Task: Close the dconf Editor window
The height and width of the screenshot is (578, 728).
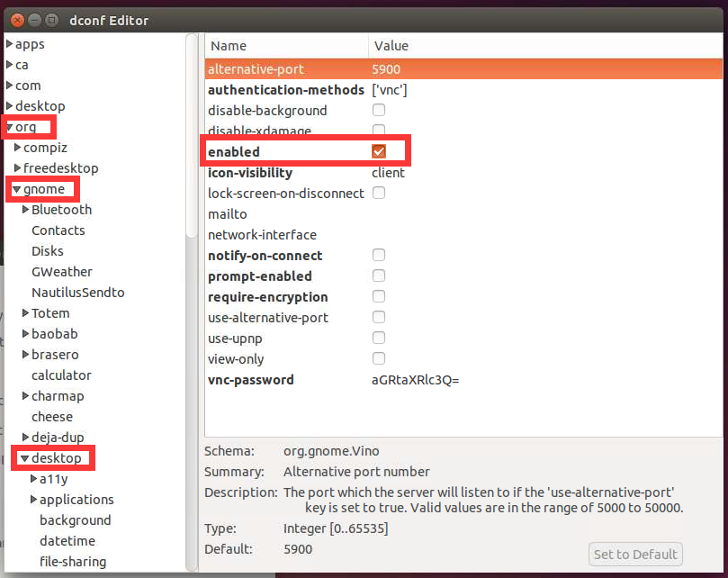Action: pyautogui.click(x=18, y=20)
